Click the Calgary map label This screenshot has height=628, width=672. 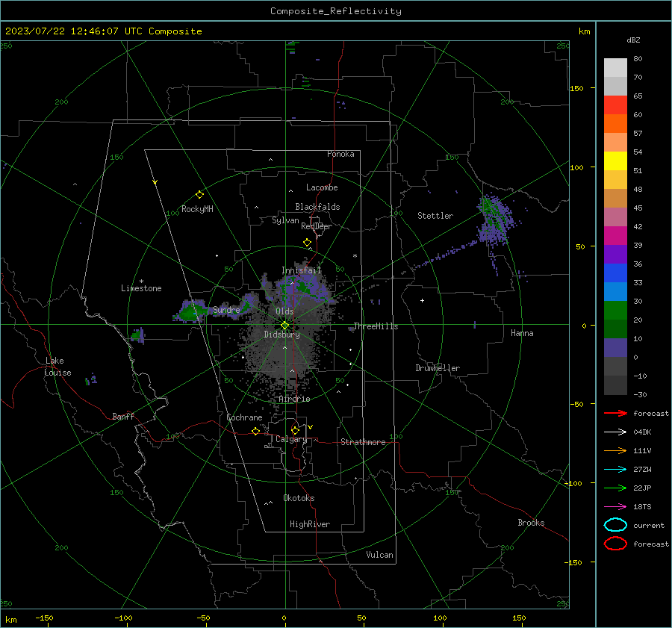click(x=291, y=439)
